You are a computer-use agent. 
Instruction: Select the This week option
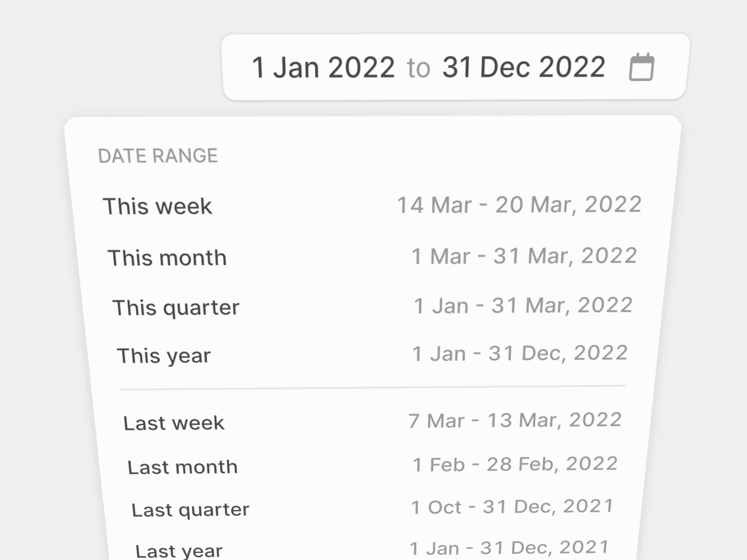[x=157, y=206]
